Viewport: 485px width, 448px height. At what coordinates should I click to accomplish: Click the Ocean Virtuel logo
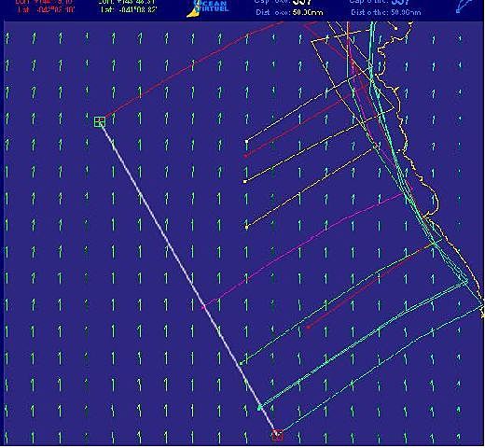tap(208, 8)
